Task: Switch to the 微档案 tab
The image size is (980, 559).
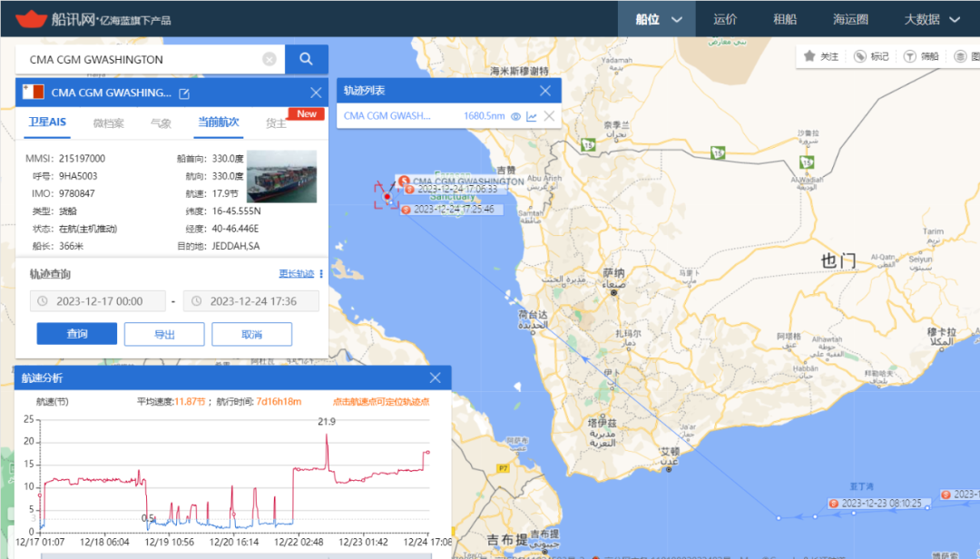Action: click(109, 123)
